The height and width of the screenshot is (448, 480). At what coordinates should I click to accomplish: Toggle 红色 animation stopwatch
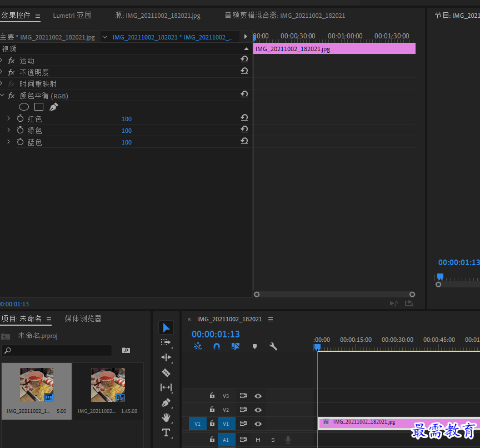click(20, 118)
